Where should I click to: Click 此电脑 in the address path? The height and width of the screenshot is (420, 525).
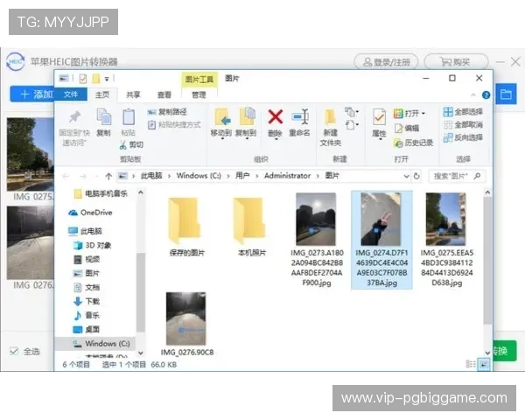(x=151, y=176)
